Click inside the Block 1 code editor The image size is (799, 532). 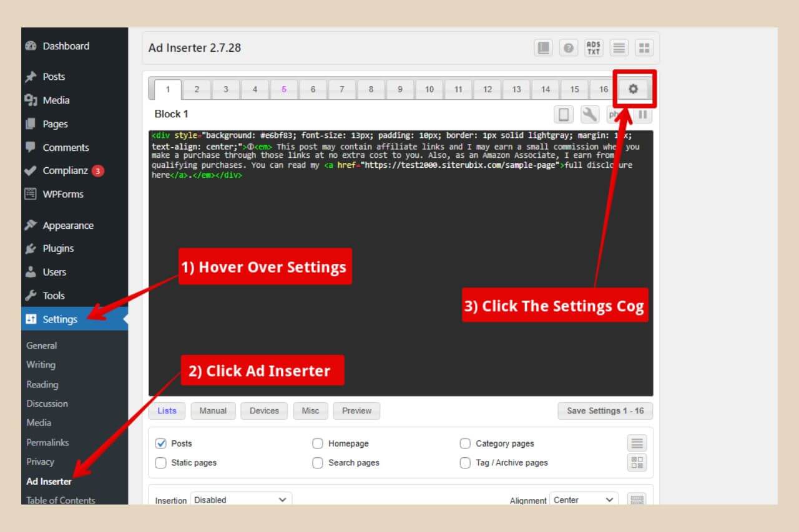[x=401, y=263]
